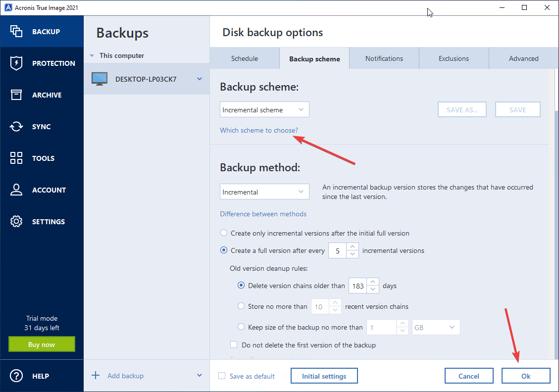
Task: Switch to the Exclusions tab
Action: (454, 58)
